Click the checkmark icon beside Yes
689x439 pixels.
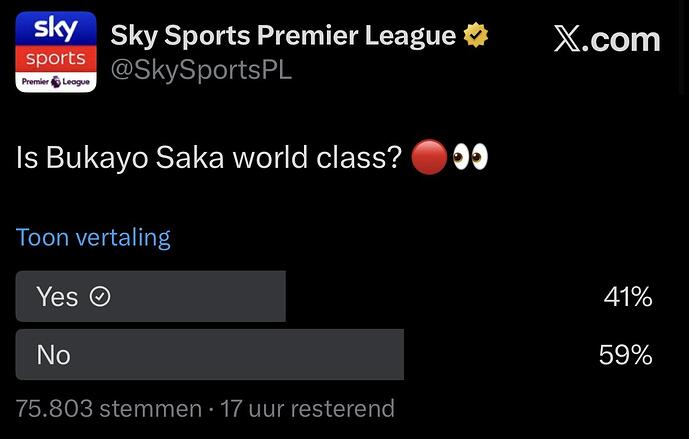click(x=100, y=297)
